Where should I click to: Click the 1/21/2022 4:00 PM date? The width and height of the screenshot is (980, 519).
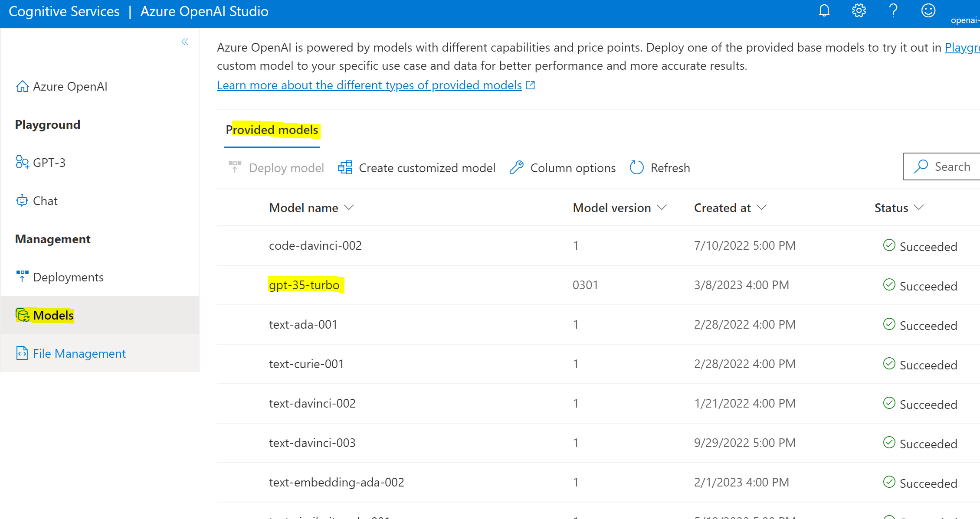[745, 403]
